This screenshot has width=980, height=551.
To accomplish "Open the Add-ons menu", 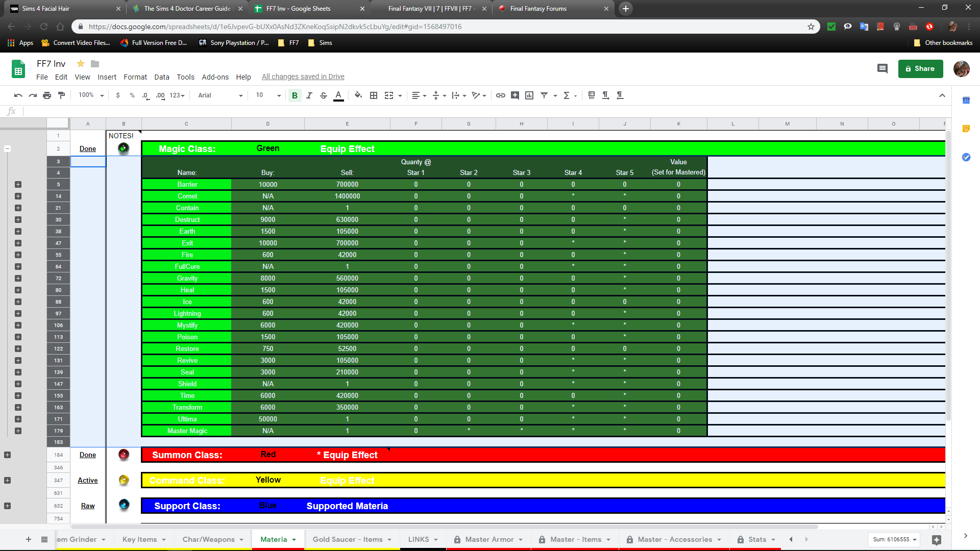I will [215, 77].
